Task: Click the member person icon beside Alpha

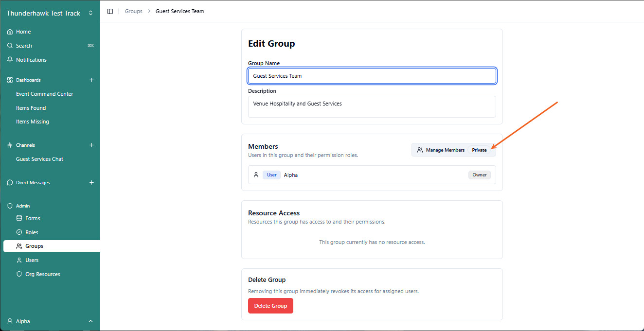Action: tap(256, 174)
